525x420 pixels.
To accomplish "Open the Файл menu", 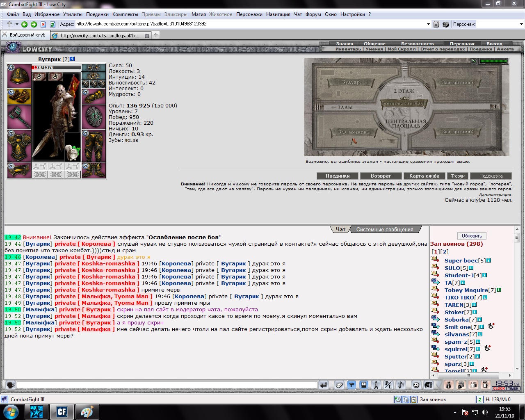I will 13,14.
